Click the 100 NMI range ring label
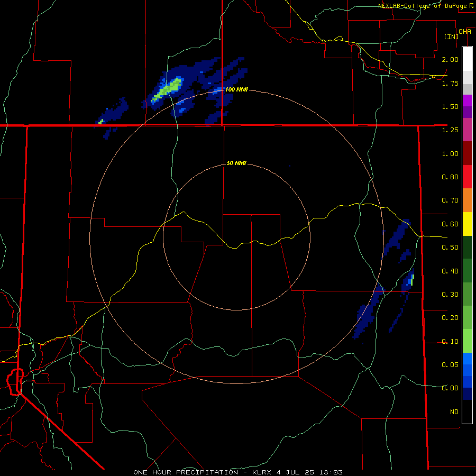This screenshot has height=476, width=476. (x=236, y=89)
